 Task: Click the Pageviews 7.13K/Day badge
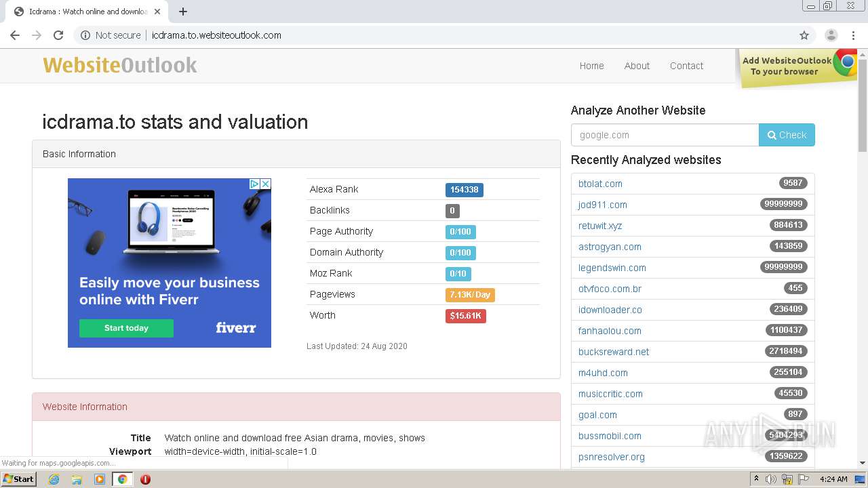(470, 295)
